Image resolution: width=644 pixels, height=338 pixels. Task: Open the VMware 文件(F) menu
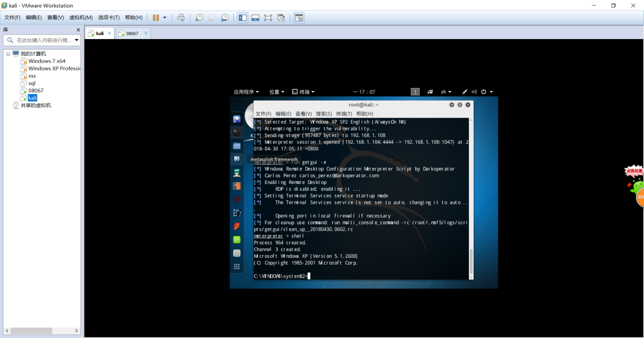point(12,18)
